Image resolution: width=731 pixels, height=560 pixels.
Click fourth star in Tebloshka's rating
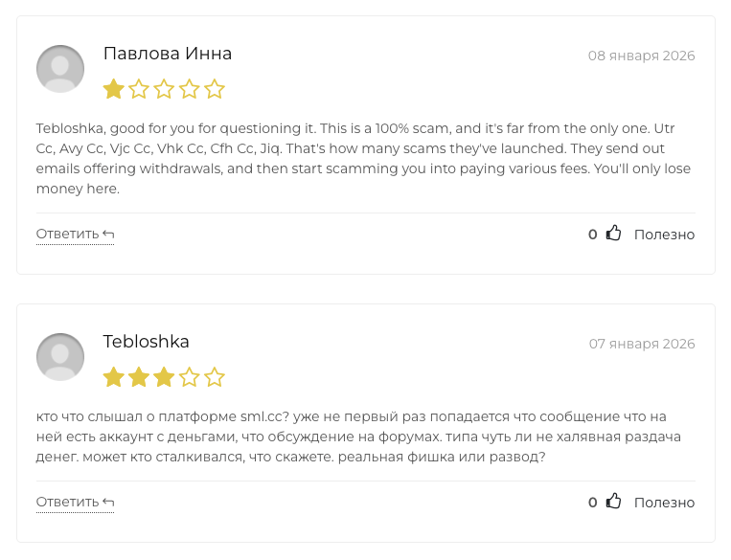[189, 377]
